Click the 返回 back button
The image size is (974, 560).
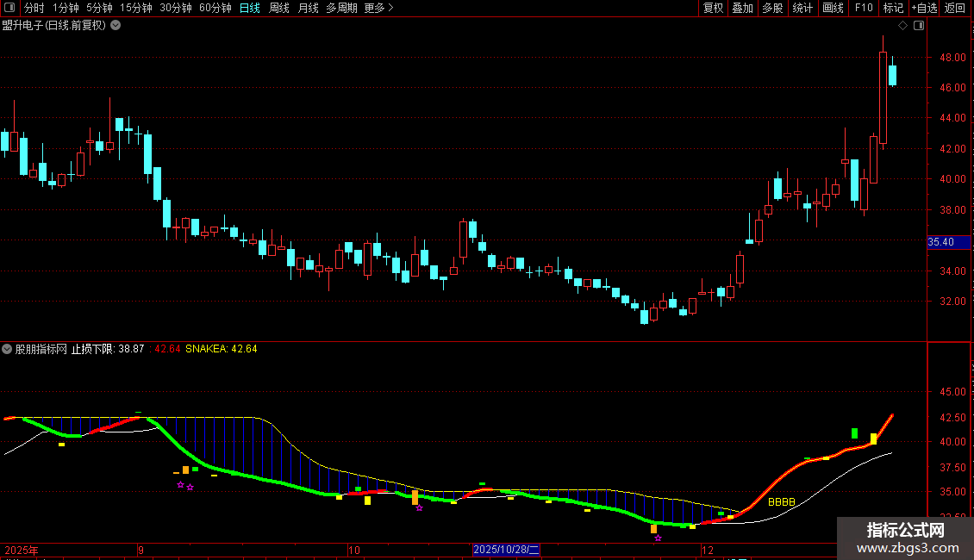pos(955,8)
